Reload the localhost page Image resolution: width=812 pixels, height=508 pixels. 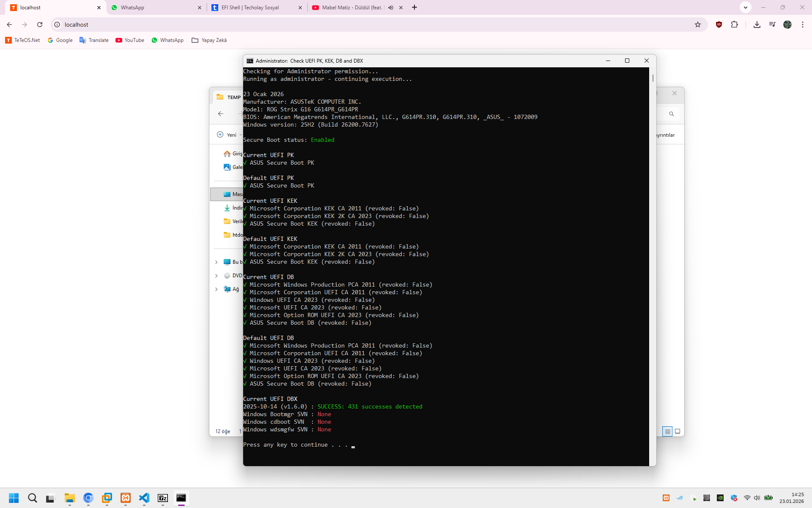click(x=40, y=25)
